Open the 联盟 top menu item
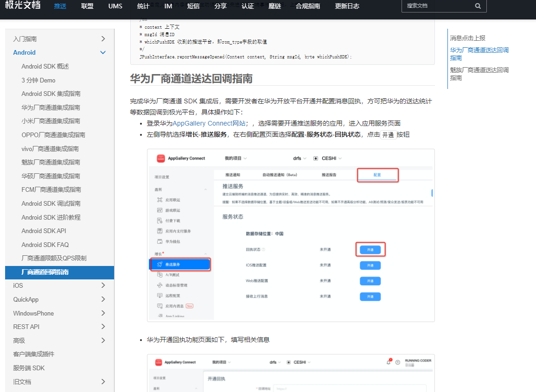Viewport: 536px width, 392px height. tap(87, 6)
